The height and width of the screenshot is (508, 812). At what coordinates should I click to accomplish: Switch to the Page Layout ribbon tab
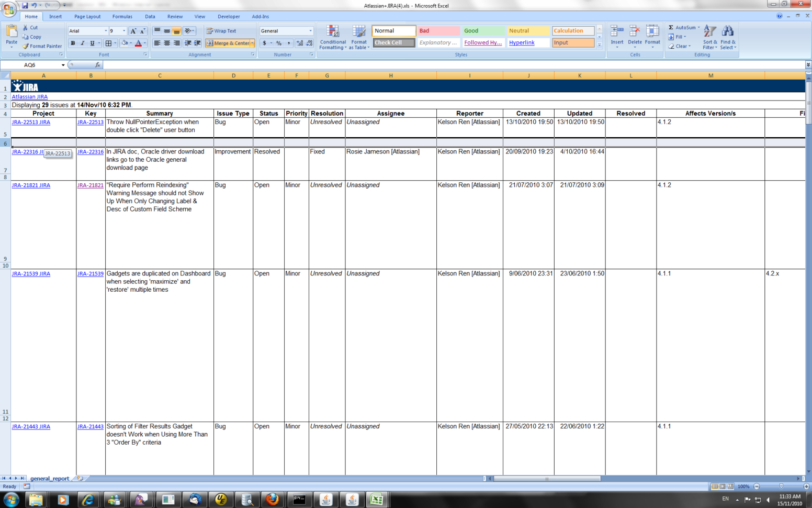coord(87,16)
